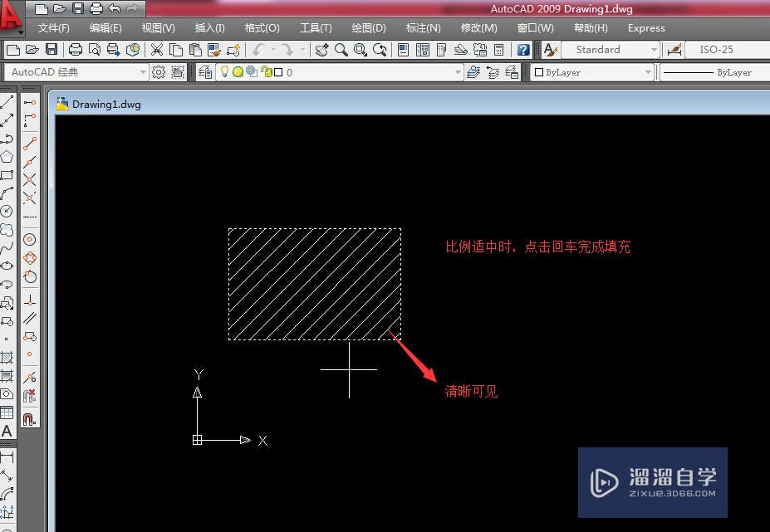Select the Multiline Text A tool
The image size is (770, 532).
click(x=7, y=431)
